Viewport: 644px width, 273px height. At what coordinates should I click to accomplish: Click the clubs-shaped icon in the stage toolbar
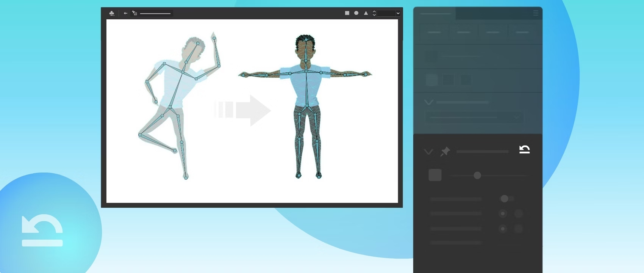(112, 13)
